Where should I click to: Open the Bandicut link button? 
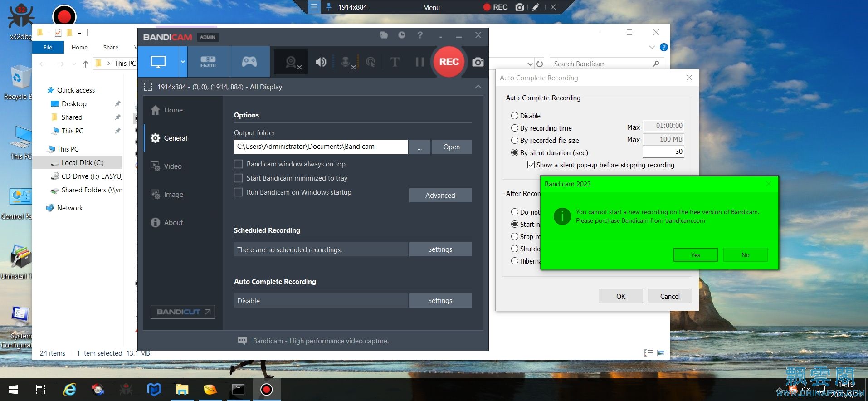[x=182, y=312]
